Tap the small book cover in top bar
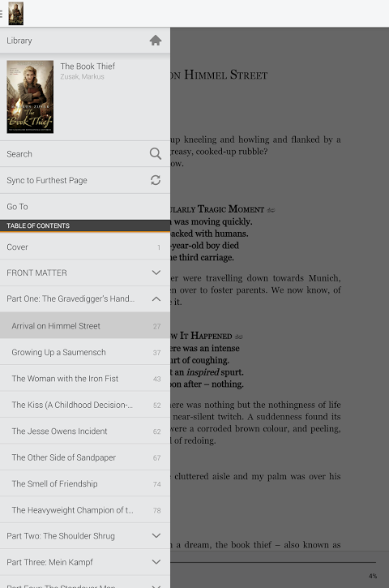Screen dimensions: 389x588 (x=15, y=14)
